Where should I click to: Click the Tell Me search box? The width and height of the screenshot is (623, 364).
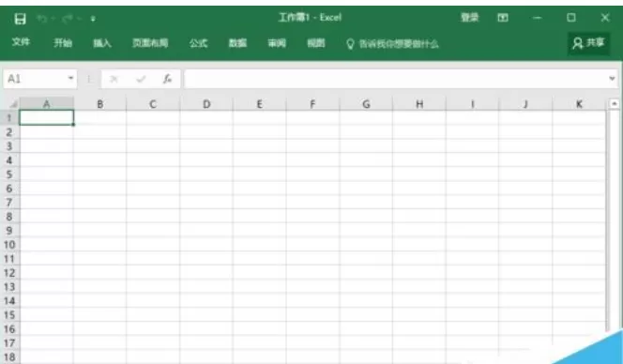click(392, 44)
